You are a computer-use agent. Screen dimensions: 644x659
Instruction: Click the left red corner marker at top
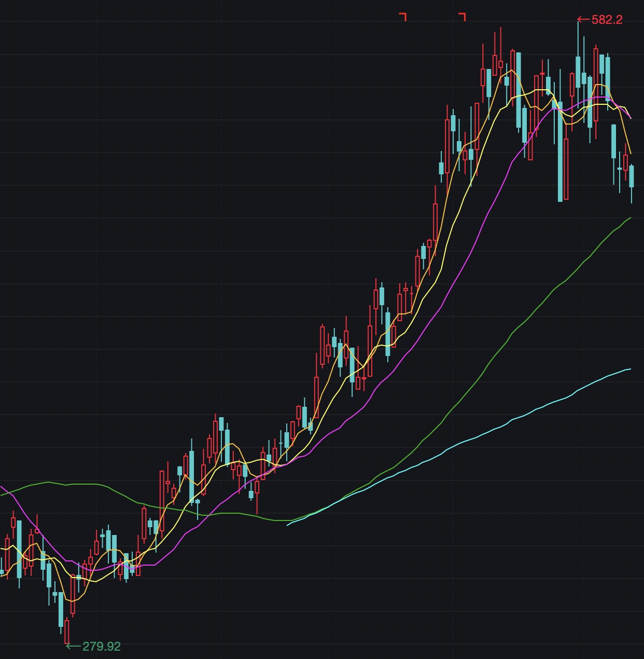(x=403, y=17)
